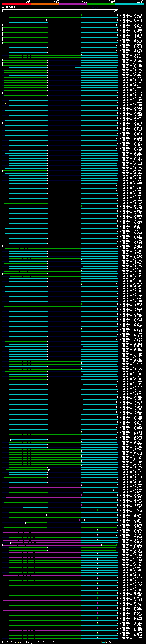Click hit label UniRef100_Q5ZI56
This screenshot has height=644, width=146.
(x=131, y=77)
